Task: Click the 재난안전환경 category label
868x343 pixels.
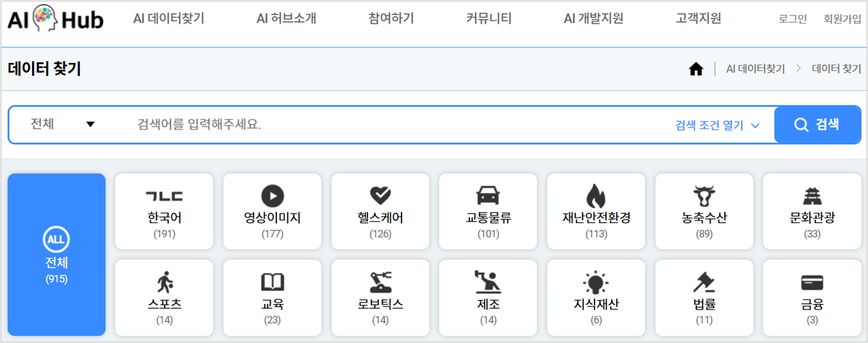Action: 596,218
